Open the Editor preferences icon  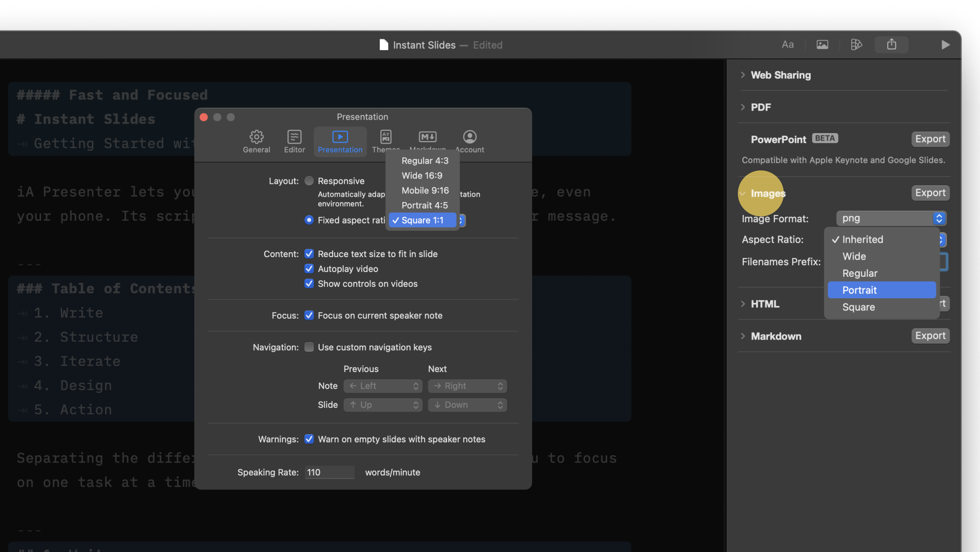(294, 137)
